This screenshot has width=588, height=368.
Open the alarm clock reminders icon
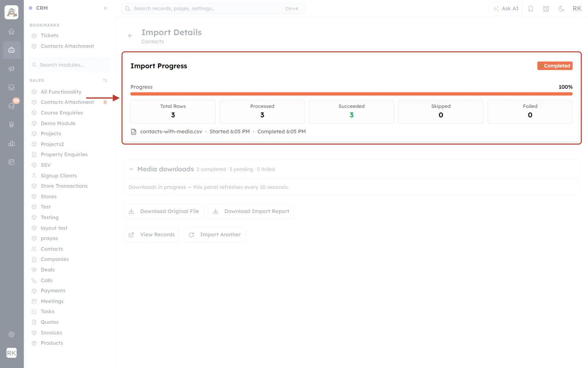tap(546, 9)
